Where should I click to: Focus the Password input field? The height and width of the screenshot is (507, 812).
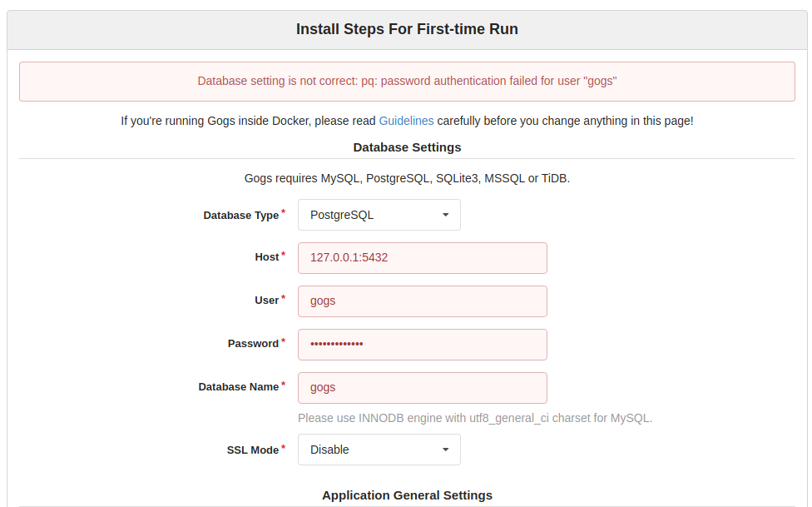422,344
